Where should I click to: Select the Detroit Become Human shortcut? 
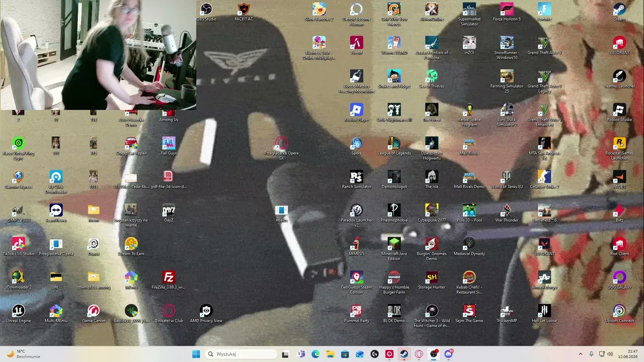click(356, 14)
